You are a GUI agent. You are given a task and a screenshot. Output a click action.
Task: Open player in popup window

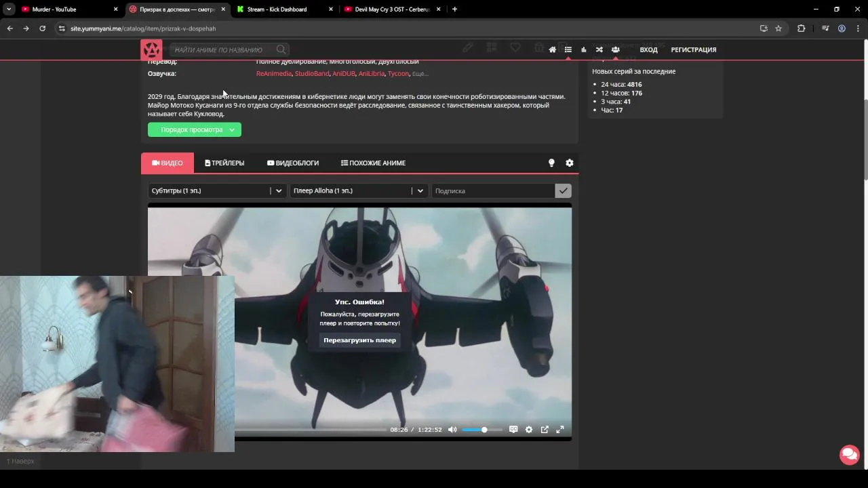545,430
